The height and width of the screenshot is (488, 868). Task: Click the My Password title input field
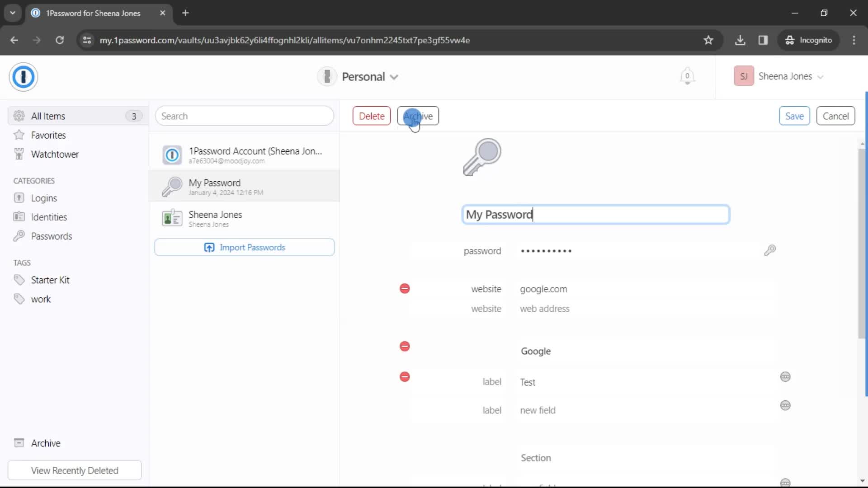(x=595, y=215)
